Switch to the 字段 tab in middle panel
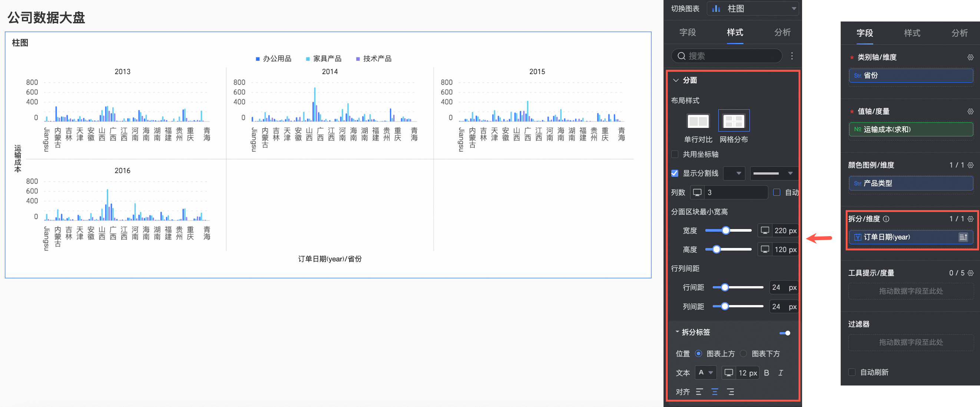 688,33
